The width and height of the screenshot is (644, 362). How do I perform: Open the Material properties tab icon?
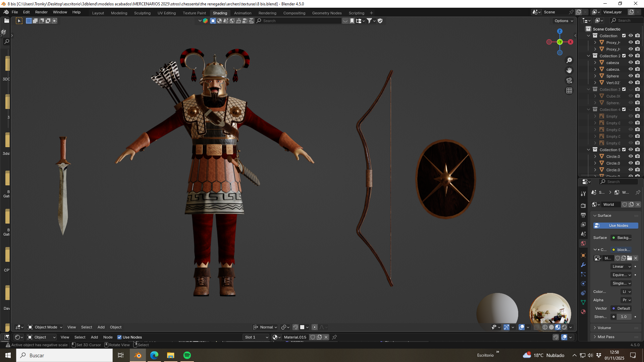tap(583, 312)
